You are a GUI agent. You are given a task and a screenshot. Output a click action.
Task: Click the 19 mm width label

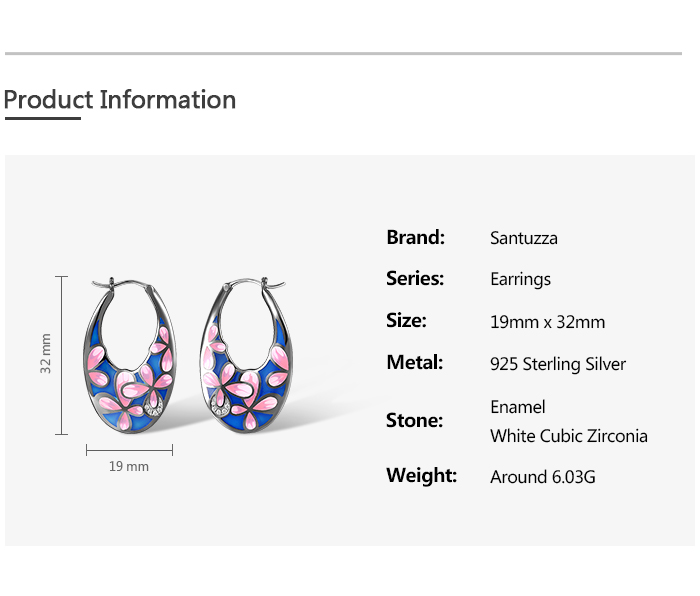coord(129,466)
